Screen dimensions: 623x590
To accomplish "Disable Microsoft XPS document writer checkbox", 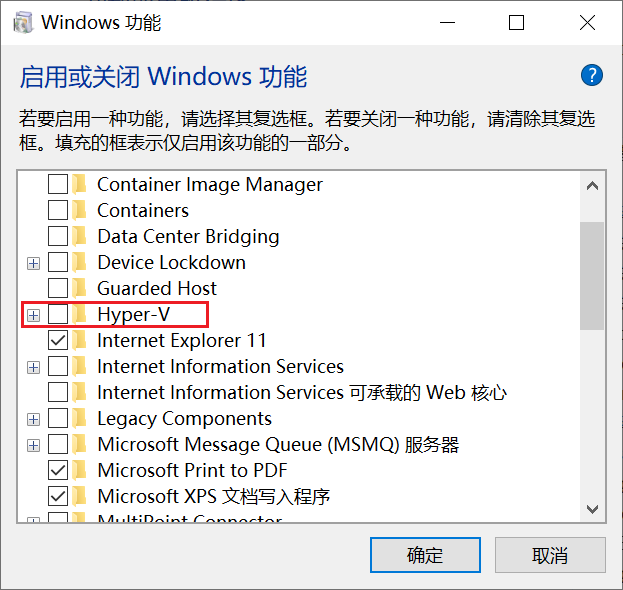I will point(58,497).
